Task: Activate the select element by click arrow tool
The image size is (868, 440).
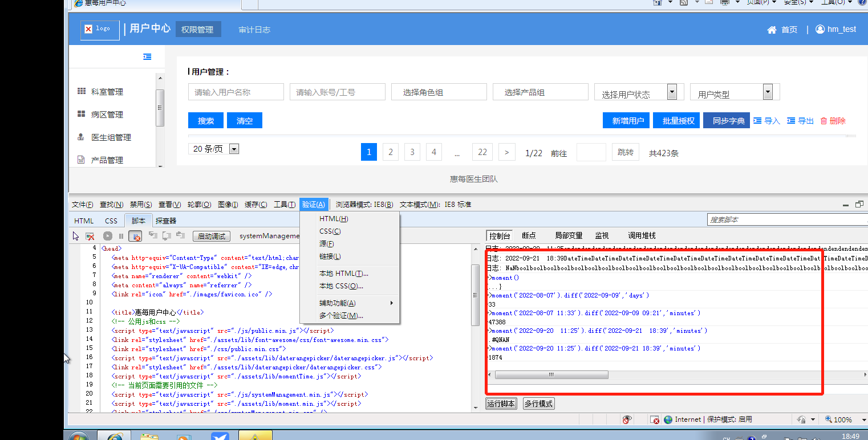Action: point(76,236)
